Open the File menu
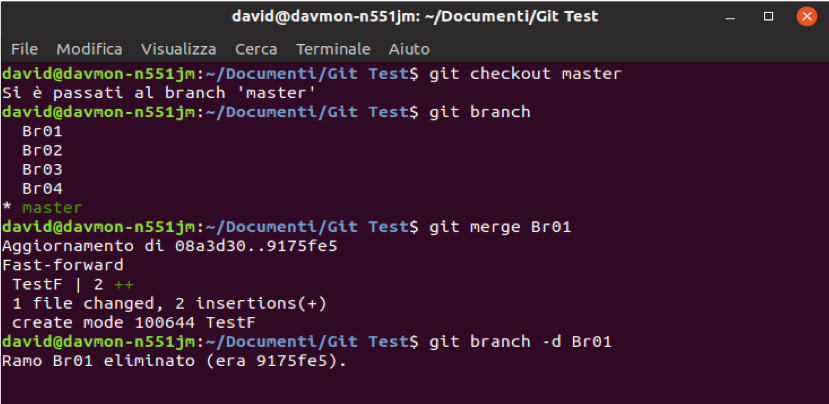Screen dimensions: 829x404 [24, 49]
